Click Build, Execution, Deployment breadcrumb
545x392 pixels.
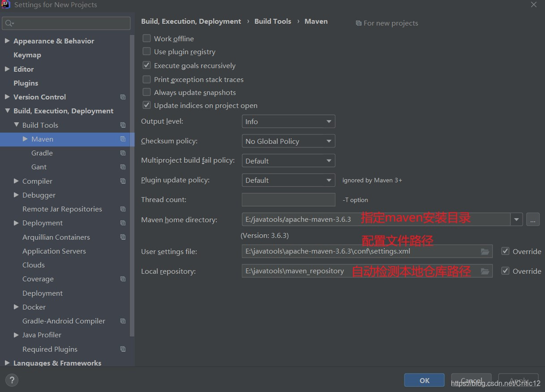191,22
